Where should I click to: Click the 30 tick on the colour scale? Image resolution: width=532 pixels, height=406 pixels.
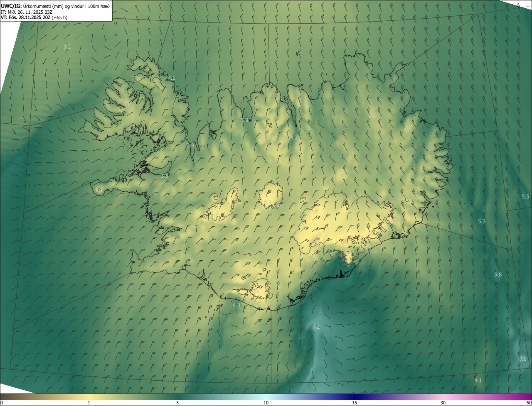[443, 403]
